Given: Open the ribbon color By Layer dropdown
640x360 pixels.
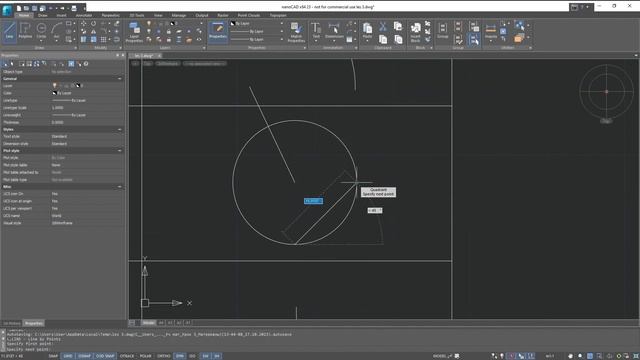Looking at the screenshot, I should tap(282, 24).
